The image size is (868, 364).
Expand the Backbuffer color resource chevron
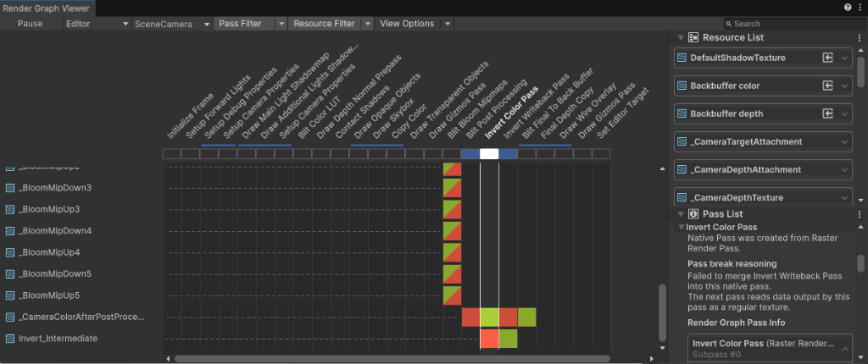pyautogui.click(x=844, y=85)
